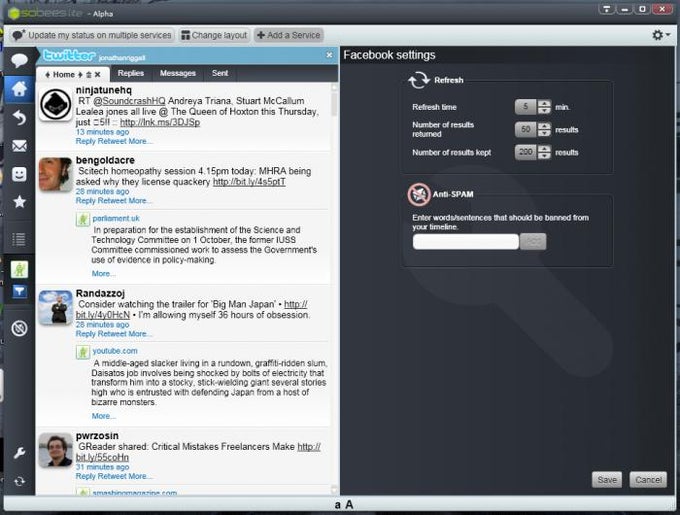Viewport: 680px width, 515px height.
Task: Click large 'A' to increase font size
Action: (349, 505)
